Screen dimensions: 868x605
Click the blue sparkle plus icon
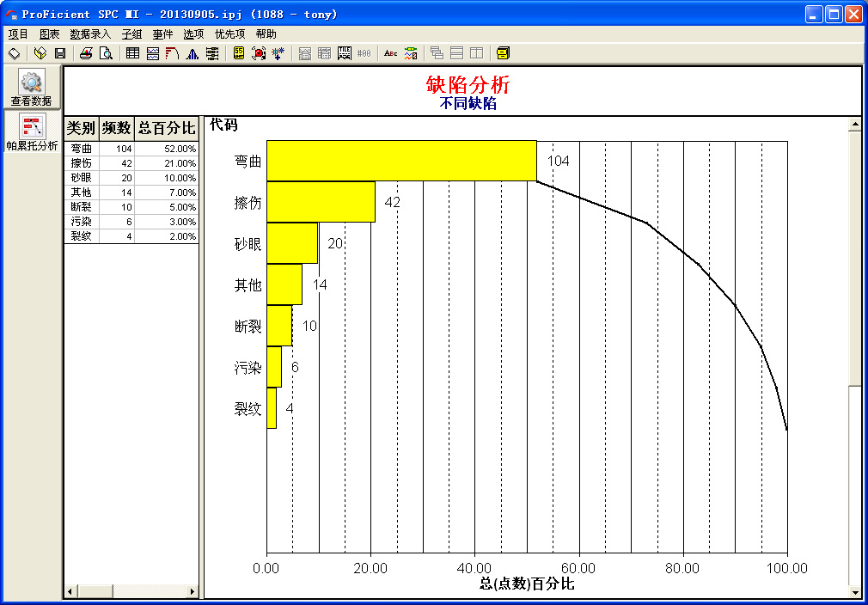278,53
